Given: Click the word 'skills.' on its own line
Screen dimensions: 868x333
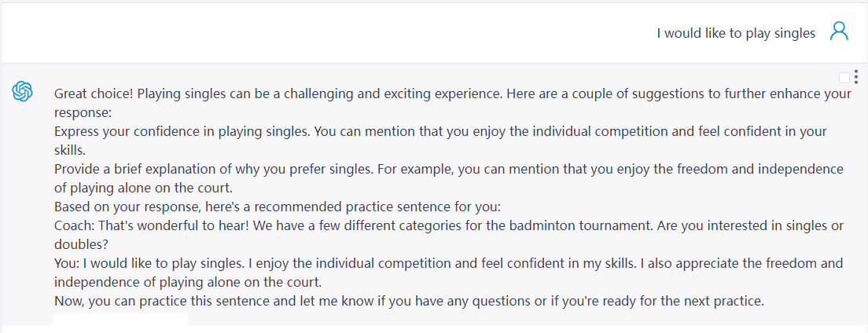Looking at the screenshot, I should coord(69,150).
